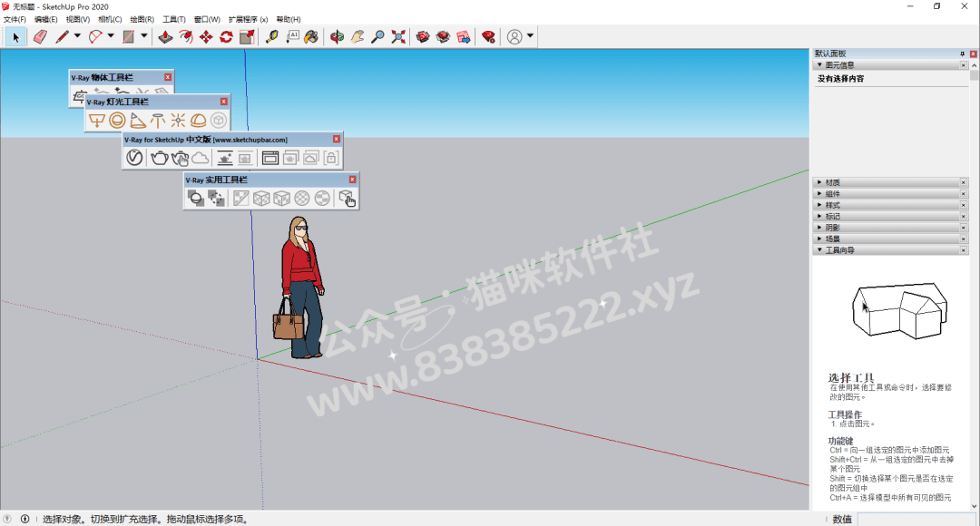Select the Text label tool
Viewport: 980px width, 526px height.
[x=292, y=37]
